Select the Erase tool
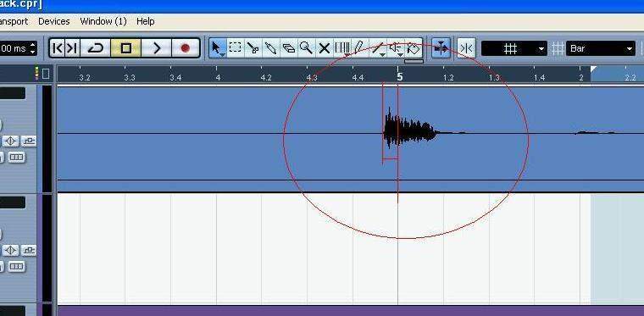 289,48
